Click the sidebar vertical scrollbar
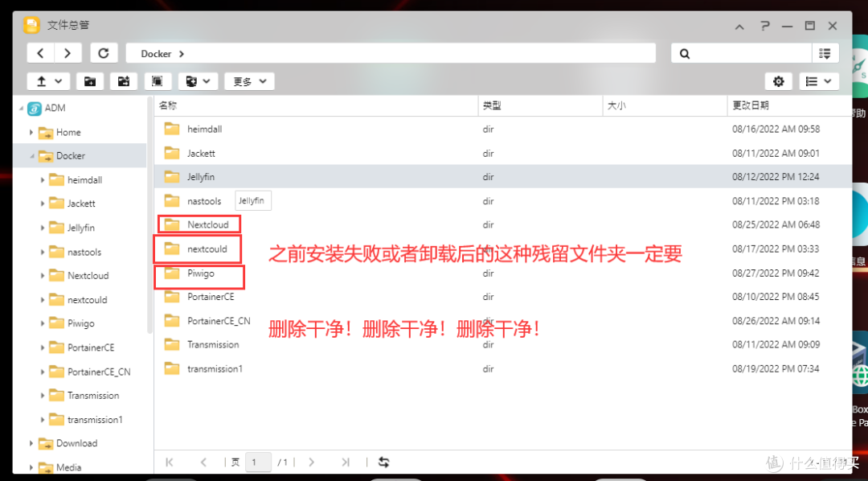 tap(149, 216)
